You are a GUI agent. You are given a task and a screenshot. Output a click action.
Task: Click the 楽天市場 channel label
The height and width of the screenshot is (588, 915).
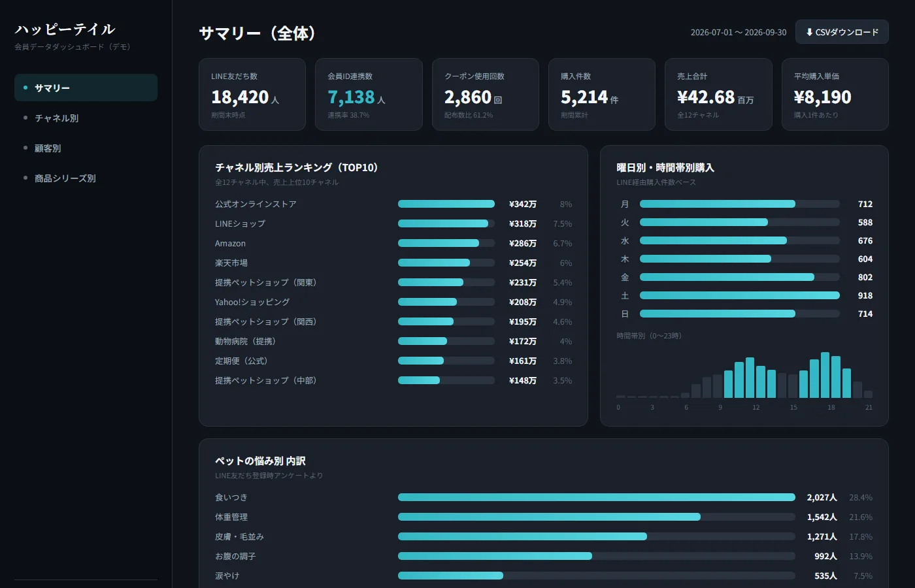tap(231, 263)
